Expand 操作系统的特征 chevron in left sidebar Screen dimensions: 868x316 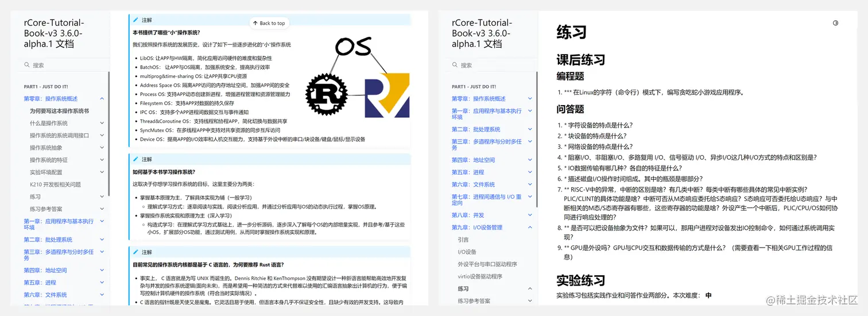pos(102,160)
